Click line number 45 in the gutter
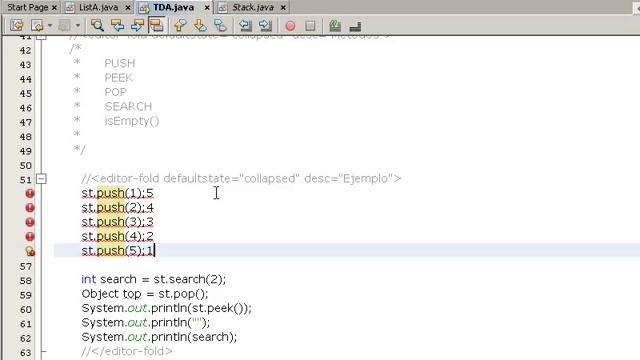Screen dimensions: 640x360 (25, 93)
